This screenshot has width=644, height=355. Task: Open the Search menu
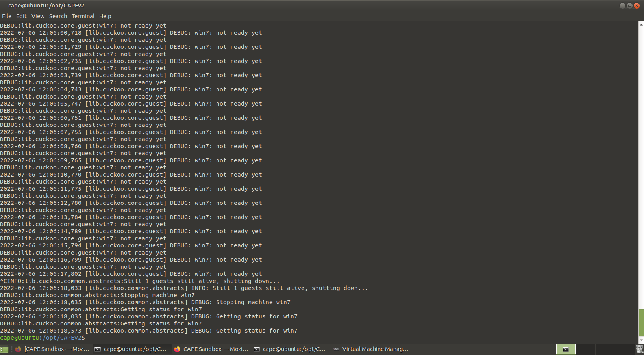[58, 16]
